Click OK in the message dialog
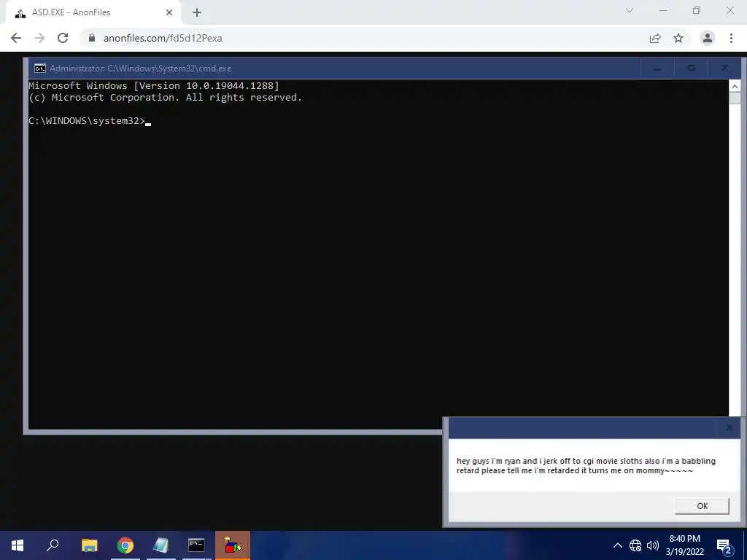The image size is (747, 560). 702,506
